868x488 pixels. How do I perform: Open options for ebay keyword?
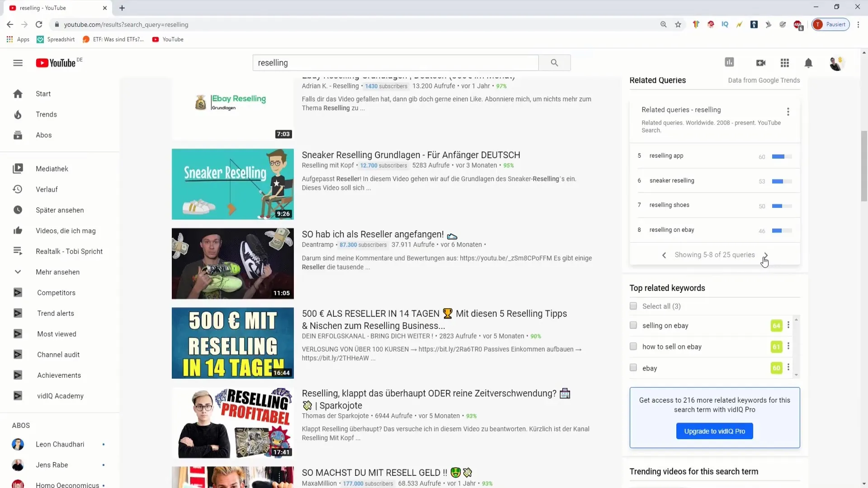[x=788, y=367]
